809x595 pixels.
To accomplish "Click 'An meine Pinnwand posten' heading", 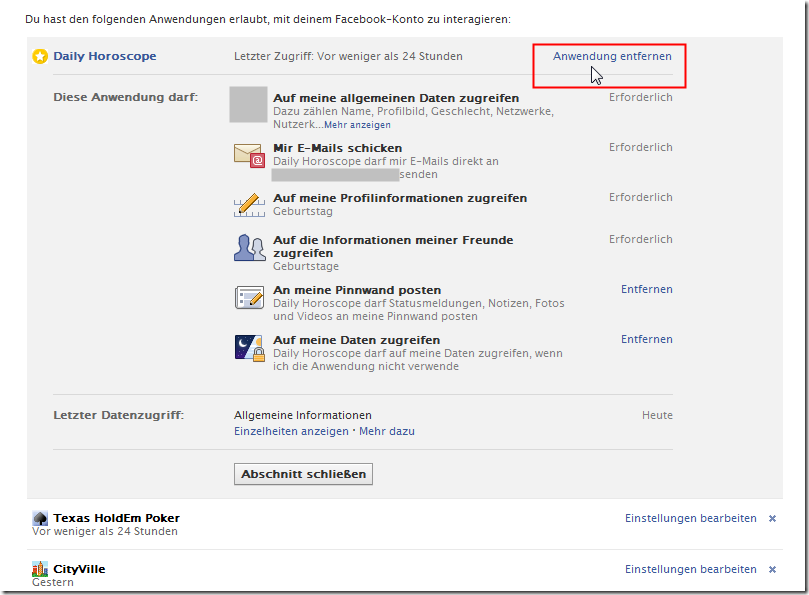I will pos(357,290).
